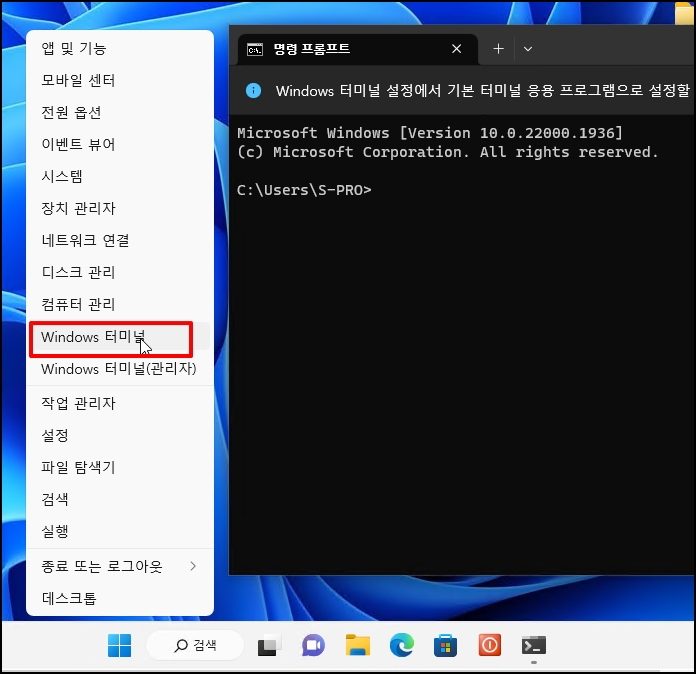Select 설정 menu item
Screen dimensions: 696x674
(x=120, y=435)
